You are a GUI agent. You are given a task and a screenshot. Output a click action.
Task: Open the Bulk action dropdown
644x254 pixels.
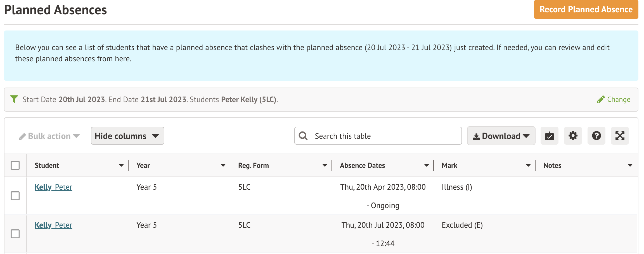click(49, 136)
